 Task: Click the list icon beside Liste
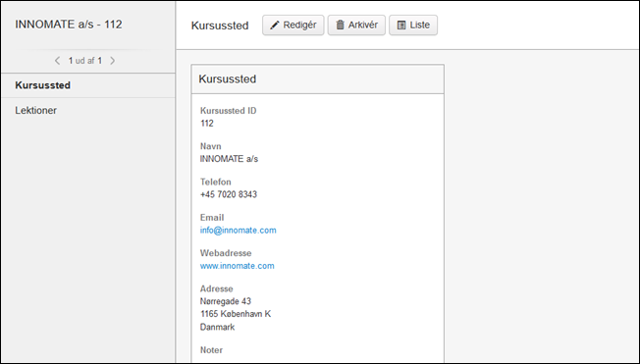(401, 26)
